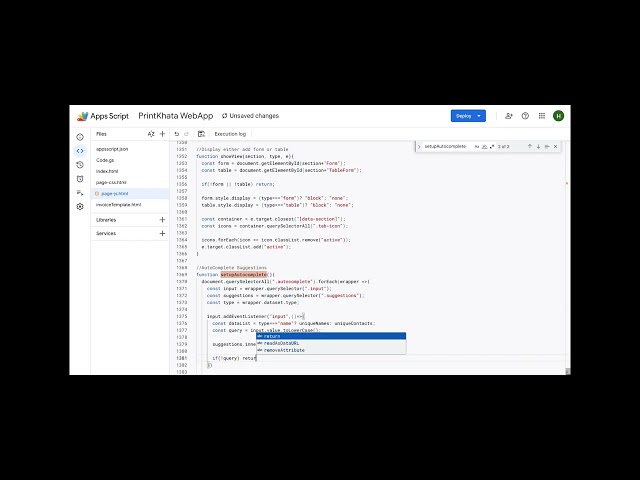Toggle Match Whole Word in find box
This screenshot has width=640, height=480.
pos(484,147)
